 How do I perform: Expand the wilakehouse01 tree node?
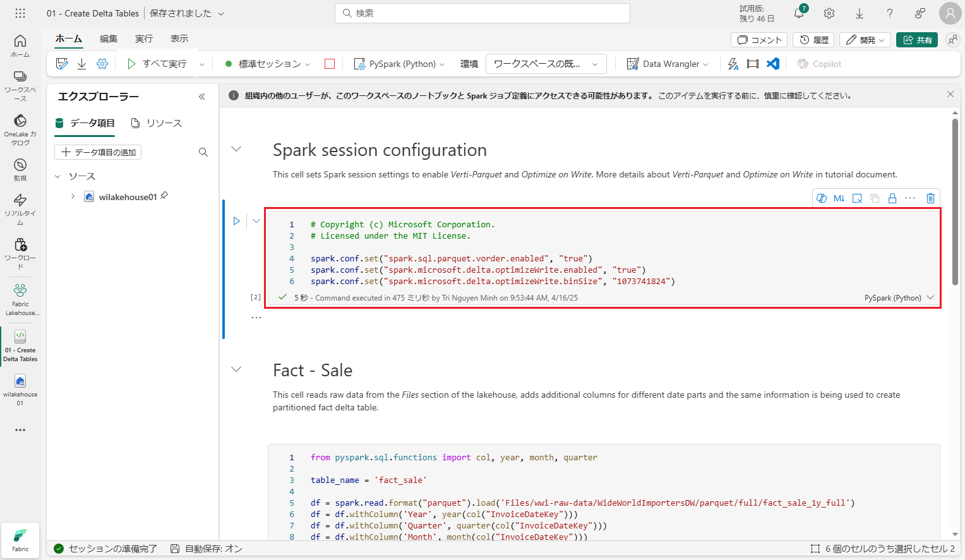(73, 197)
